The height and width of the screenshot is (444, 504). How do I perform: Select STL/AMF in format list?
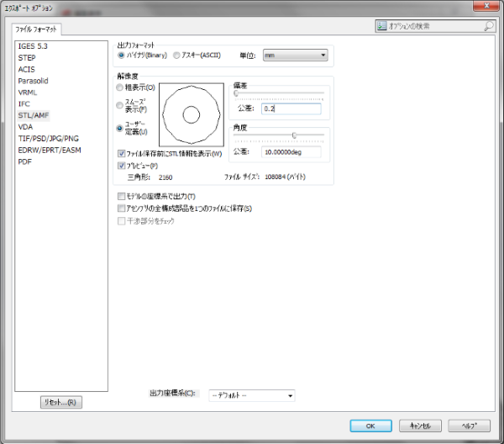pos(34,115)
